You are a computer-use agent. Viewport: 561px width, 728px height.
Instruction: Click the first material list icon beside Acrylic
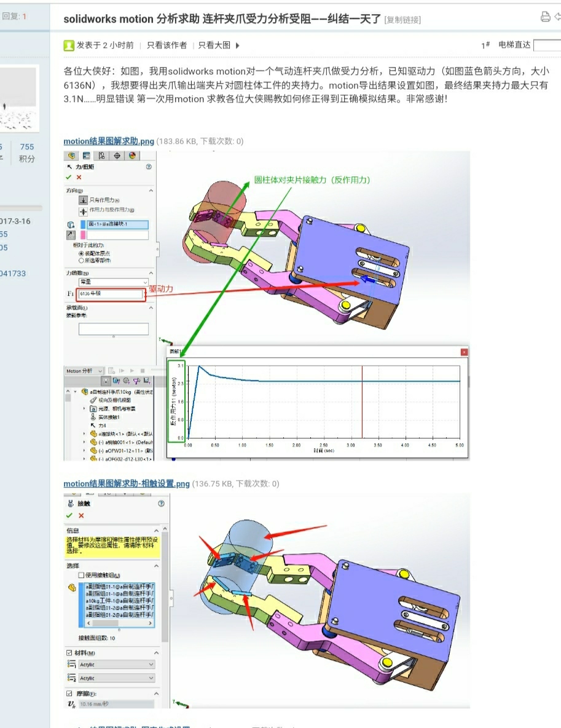71,665
